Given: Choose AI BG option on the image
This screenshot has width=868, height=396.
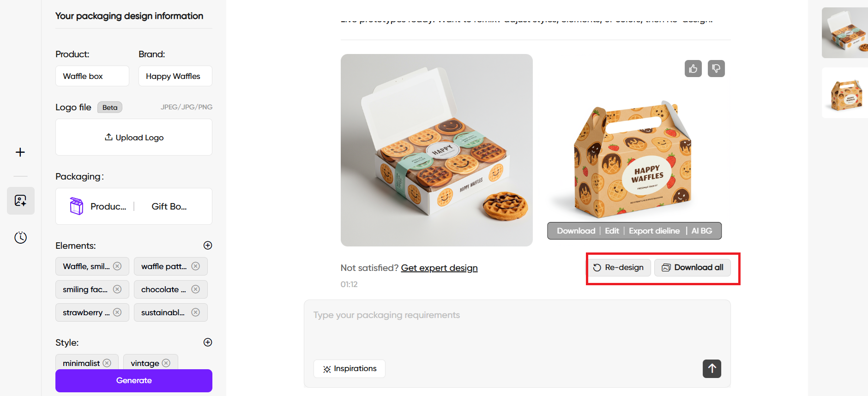Looking at the screenshot, I should coord(701,231).
